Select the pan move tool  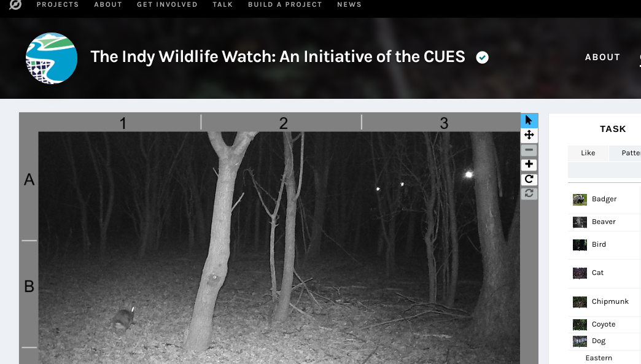click(x=529, y=135)
